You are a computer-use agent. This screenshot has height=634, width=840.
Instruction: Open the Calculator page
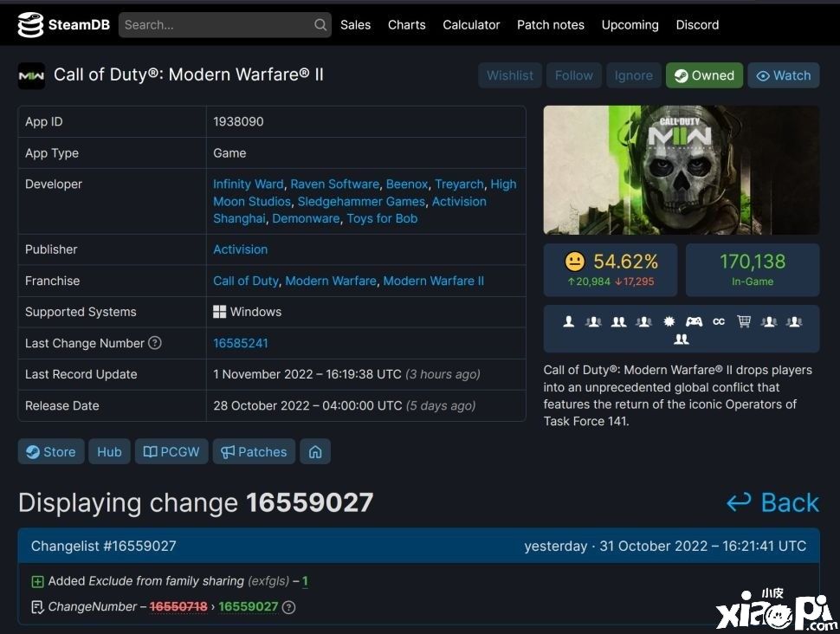[x=471, y=24]
